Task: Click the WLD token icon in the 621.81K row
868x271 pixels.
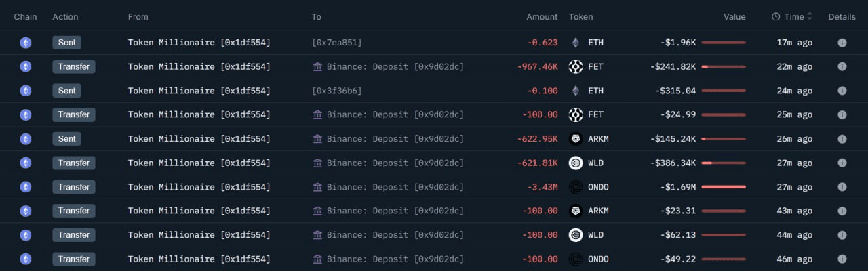Action: pos(576,163)
